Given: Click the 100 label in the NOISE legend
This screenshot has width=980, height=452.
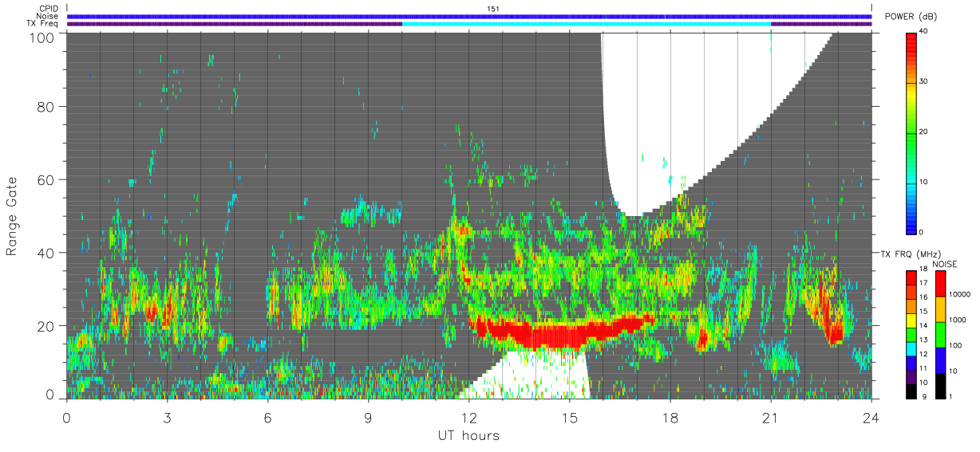Looking at the screenshot, I should (955, 345).
